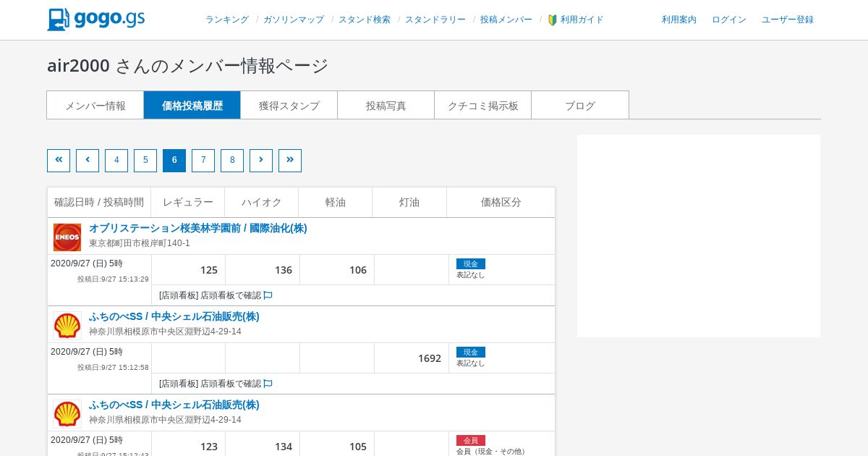Click address 東京都町田市根岸町140-1
This screenshot has width=868, height=456.
[140, 243]
